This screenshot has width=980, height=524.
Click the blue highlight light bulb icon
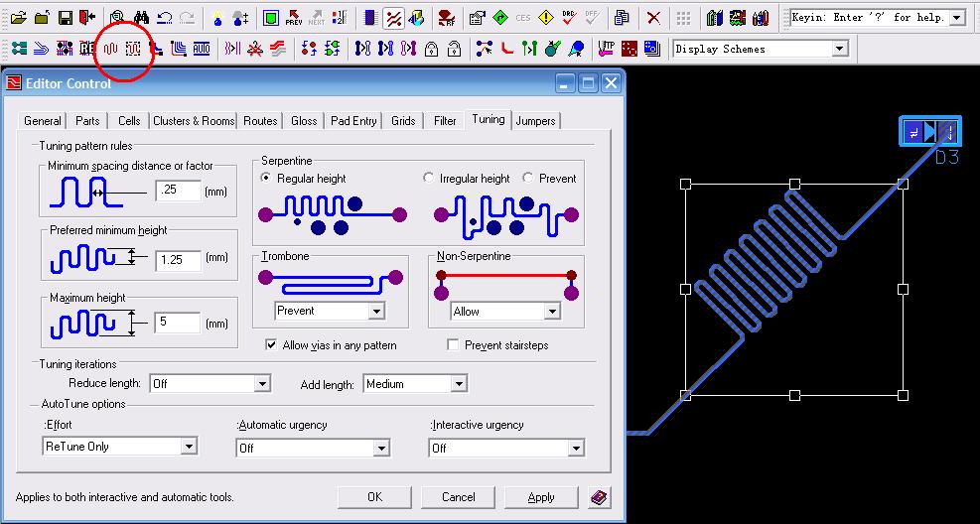pos(216,18)
